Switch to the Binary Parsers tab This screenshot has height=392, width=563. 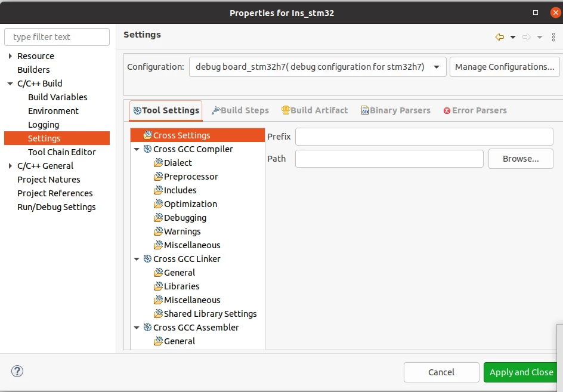[x=395, y=110]
